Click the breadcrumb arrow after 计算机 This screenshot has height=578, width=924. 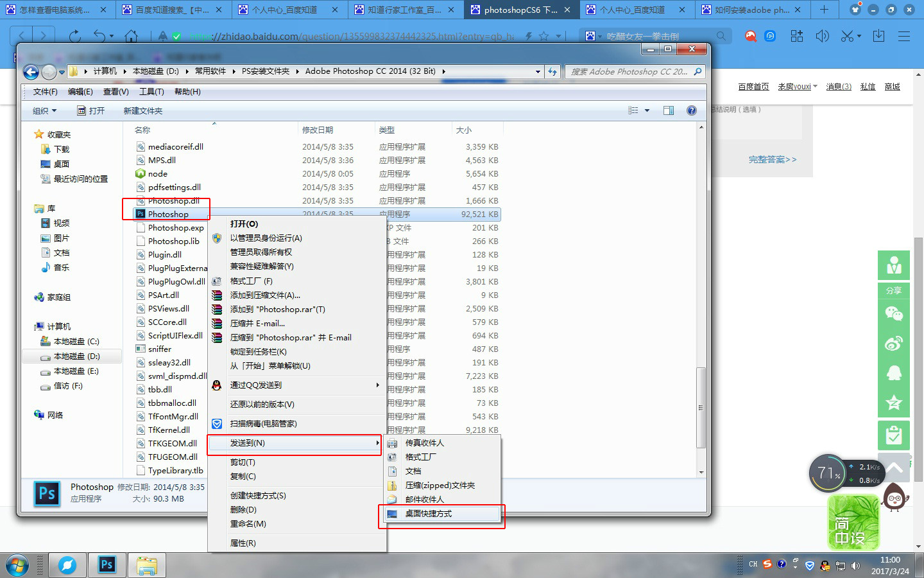coord(124,71)
